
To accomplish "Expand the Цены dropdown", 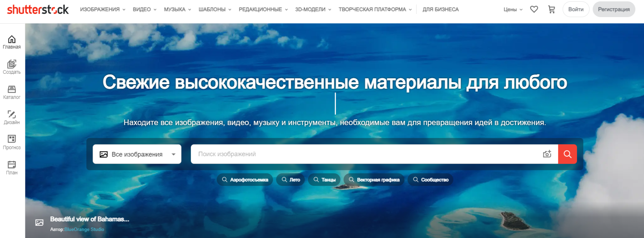I will coord(513,9).
